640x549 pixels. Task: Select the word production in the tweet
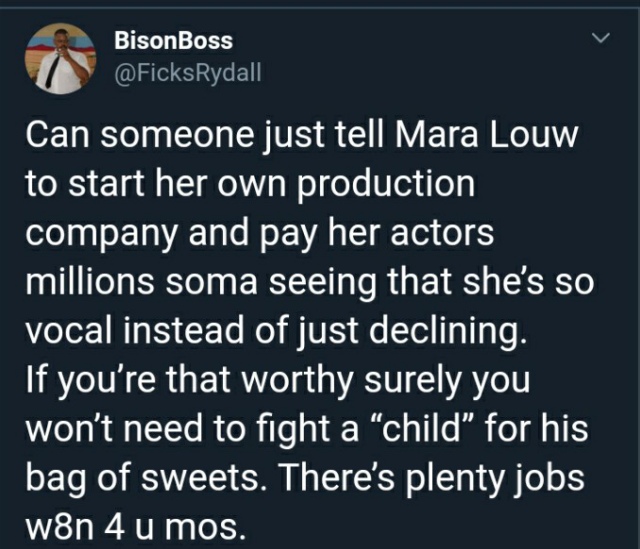[x=386, y=185]
